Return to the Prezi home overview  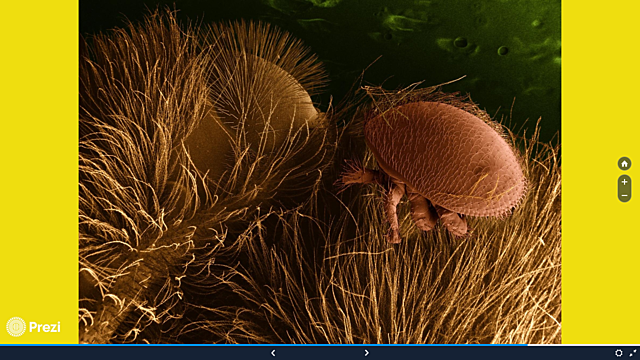coord(624,164)
